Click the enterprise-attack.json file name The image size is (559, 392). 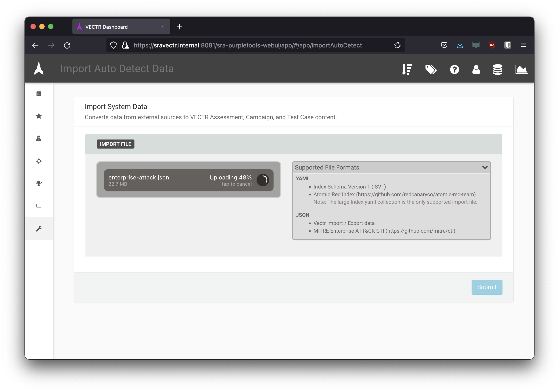pyautogui.click(x=138, y=177)
